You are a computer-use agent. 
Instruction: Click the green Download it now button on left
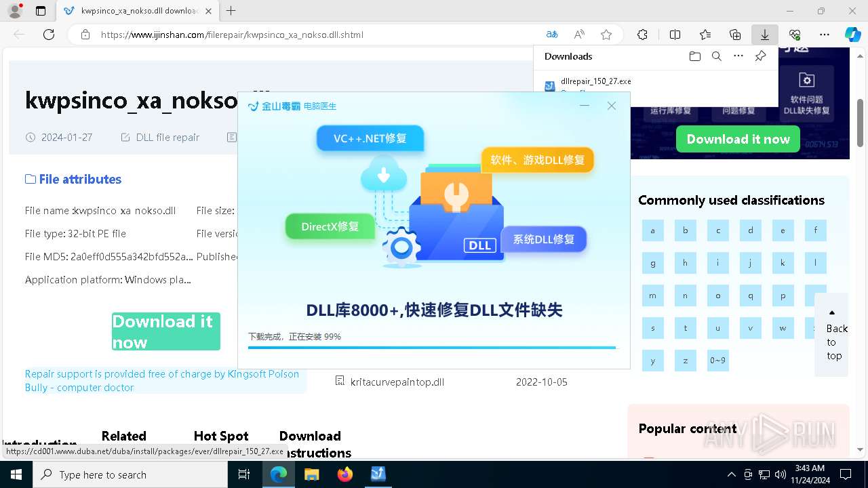pyautogui.click(x=166, y=331)
